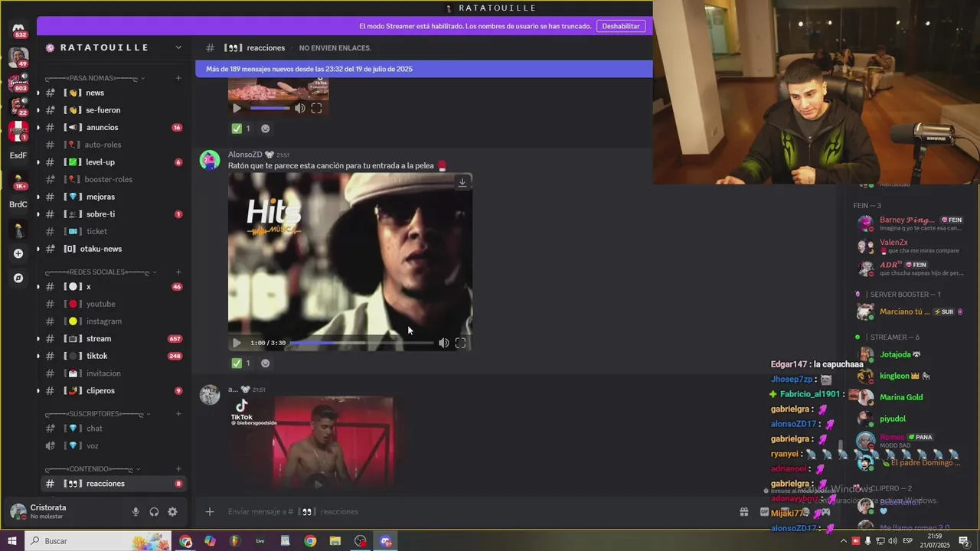This screenshot has width=980, height=551.
Task: Seek in the Hits video progress bar
Action: [361, 343]
